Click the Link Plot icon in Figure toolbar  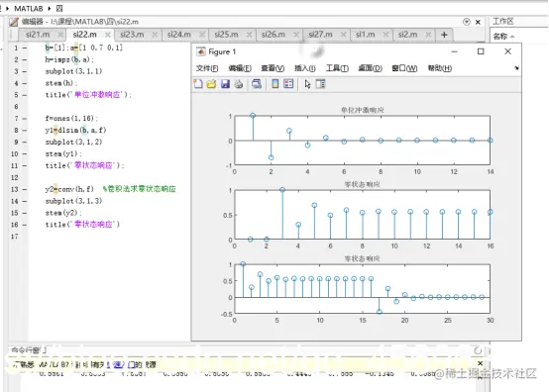257,84
